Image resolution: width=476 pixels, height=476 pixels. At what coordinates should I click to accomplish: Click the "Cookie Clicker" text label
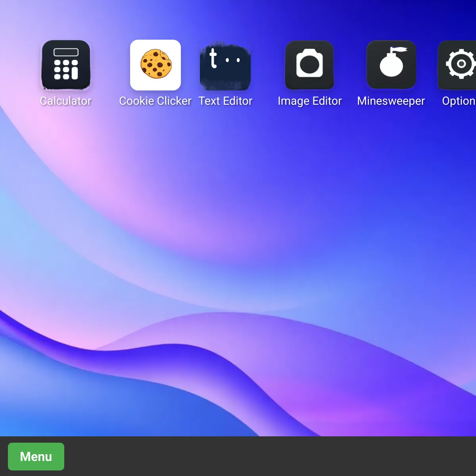155,101
